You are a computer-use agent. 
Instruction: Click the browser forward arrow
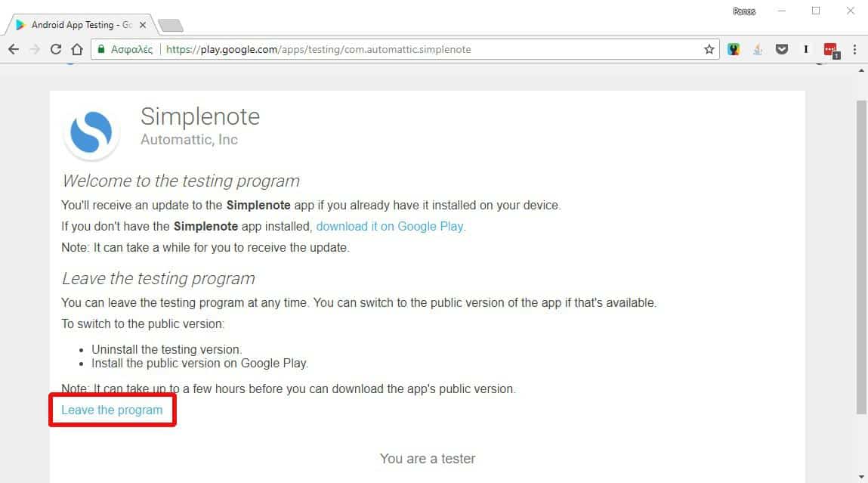pos(35,49)
